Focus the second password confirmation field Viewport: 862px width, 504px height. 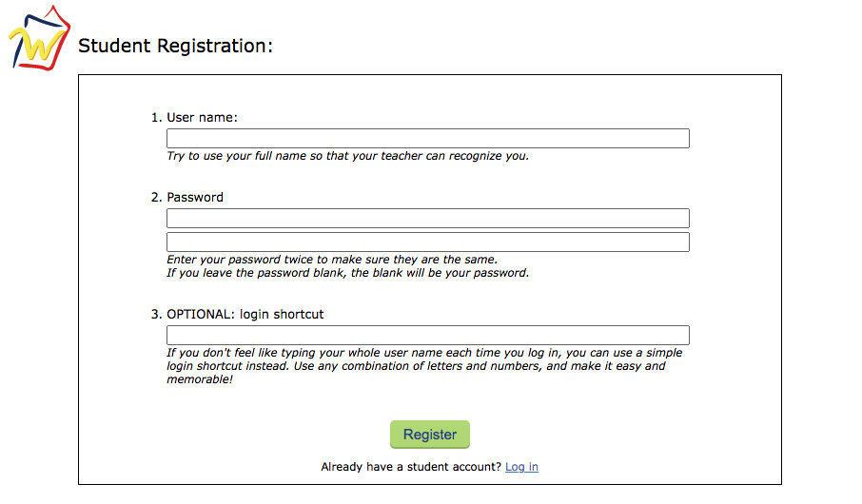pyautogui.click(x=427, y=242)
